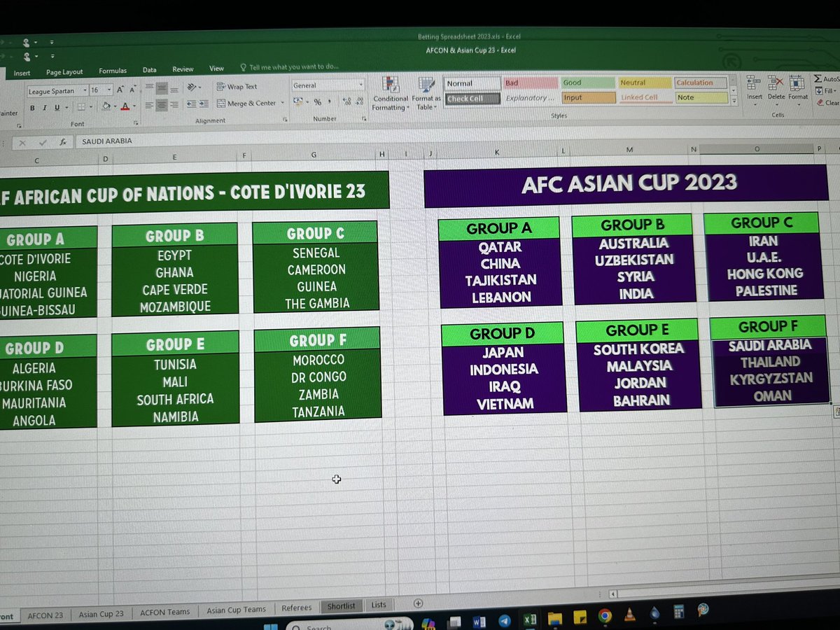Align text to the right
This screenshot has height=630, width=840.
[174, 105]
